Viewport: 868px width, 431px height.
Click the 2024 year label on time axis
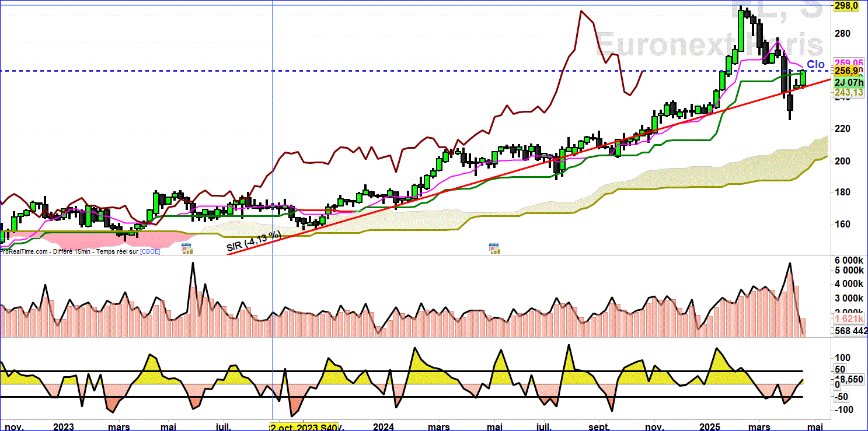coord(382,427)
